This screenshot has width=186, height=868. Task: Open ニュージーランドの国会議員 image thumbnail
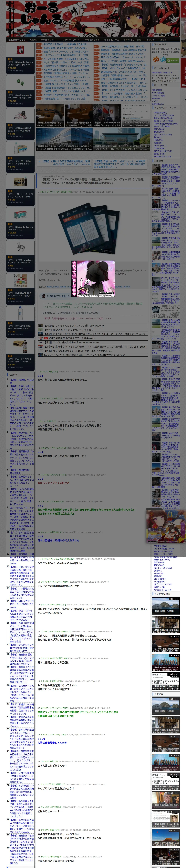click(x=107, y=116)
